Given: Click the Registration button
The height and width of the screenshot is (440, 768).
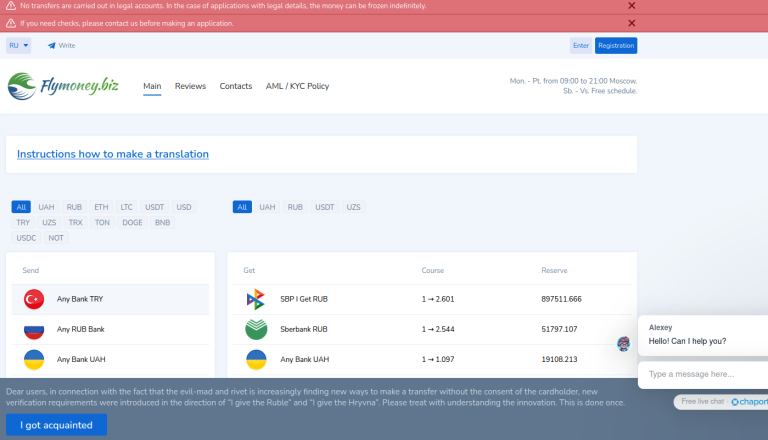Looking at the screenshot, I should point(615,45).
